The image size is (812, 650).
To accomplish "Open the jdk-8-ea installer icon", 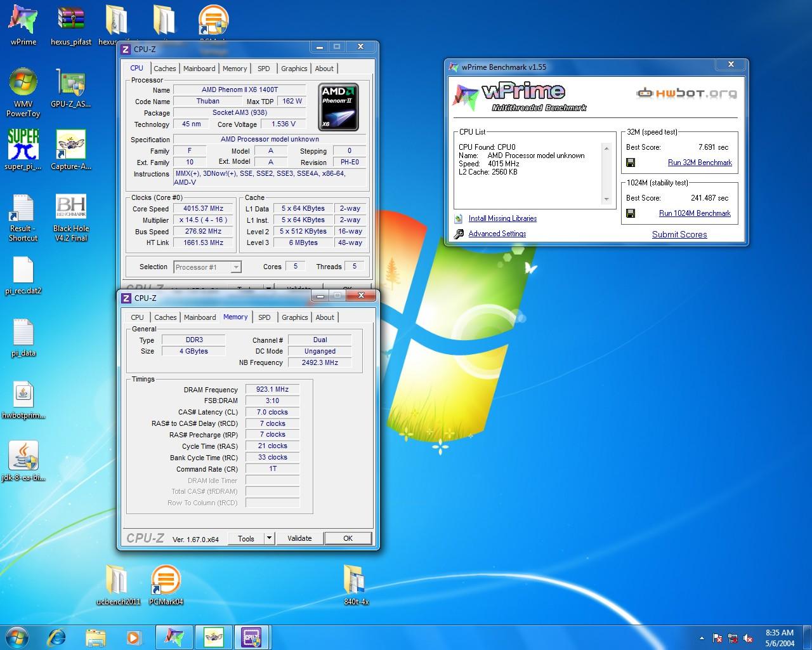I will click(23, 461).
